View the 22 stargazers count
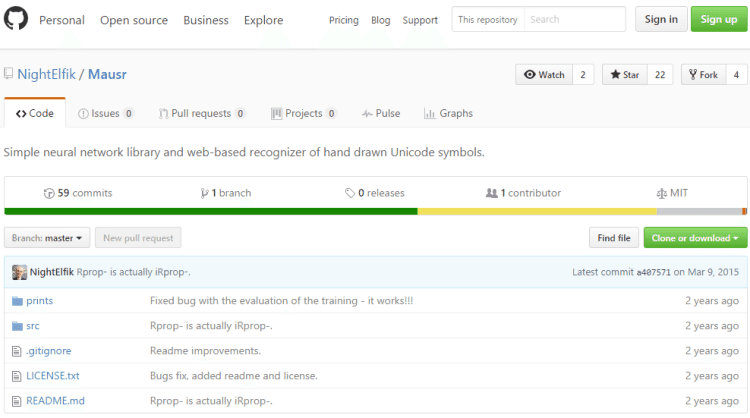Screen dimensions: 750x418 click(x=660, y=75)
